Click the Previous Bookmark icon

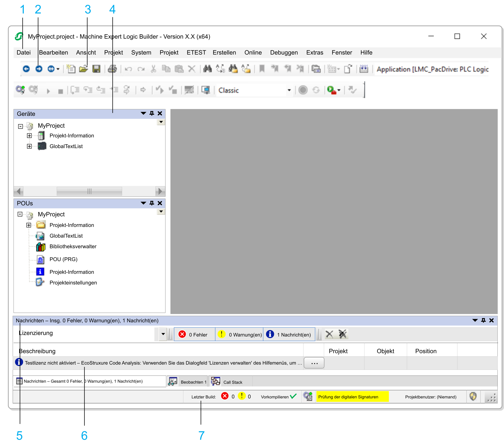coord(288,69)
